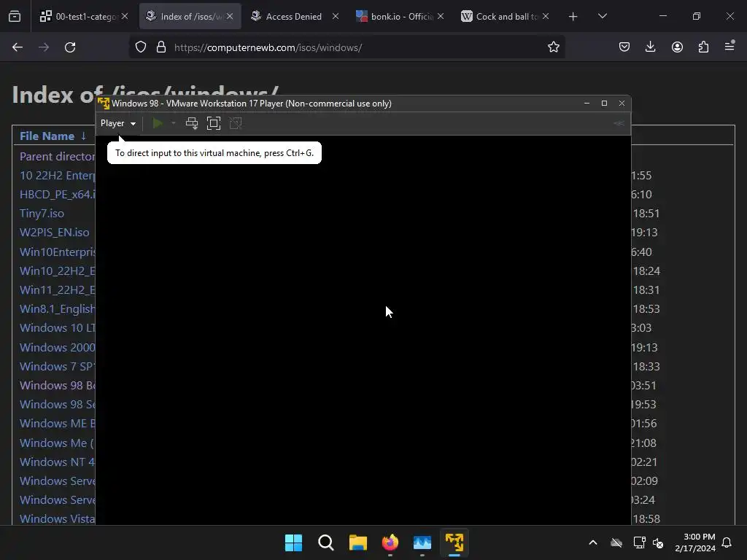Open taskbar Search
Viewport: 747px width, 560px height.
(x=326, y=542)
